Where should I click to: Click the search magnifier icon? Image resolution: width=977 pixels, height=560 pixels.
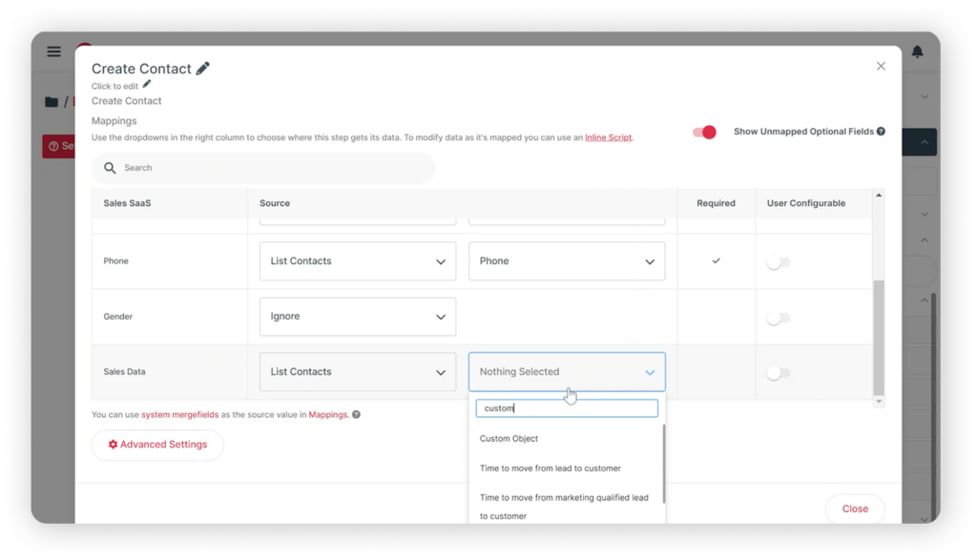pos(110,168)
